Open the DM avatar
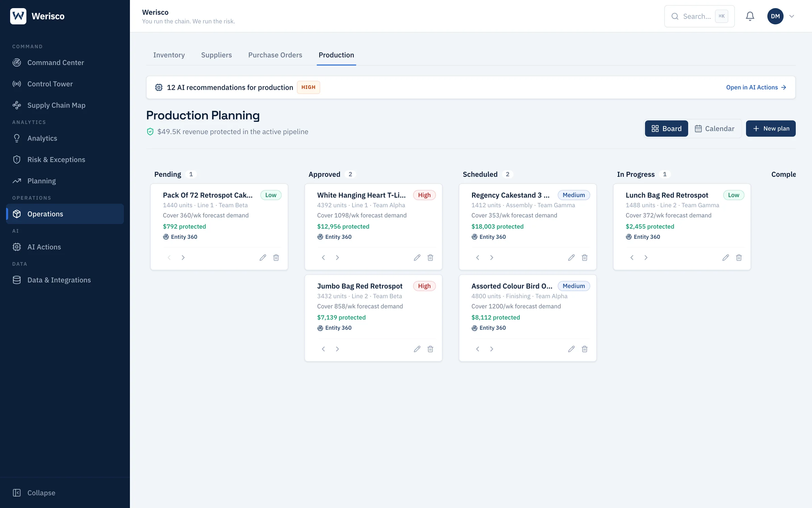 (775, 16)
